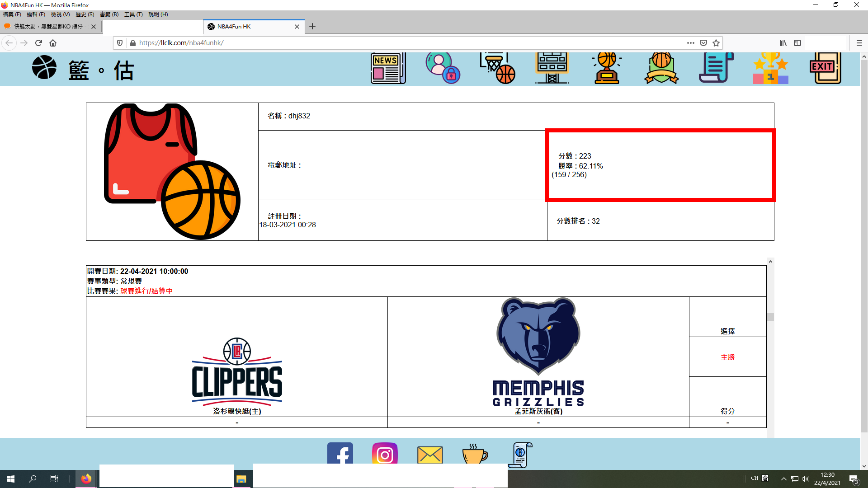Reload the current page

click(x=38, y=43)
